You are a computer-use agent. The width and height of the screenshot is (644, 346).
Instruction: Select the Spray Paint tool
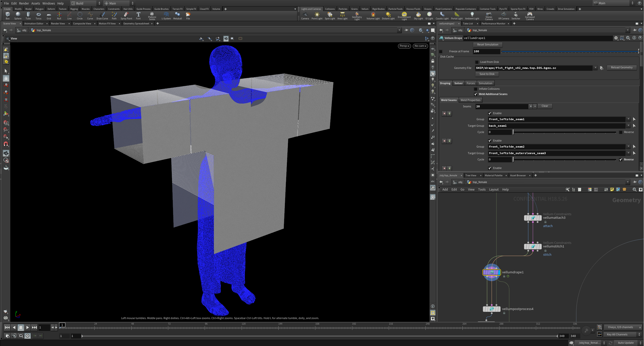[x=126, y=16]
